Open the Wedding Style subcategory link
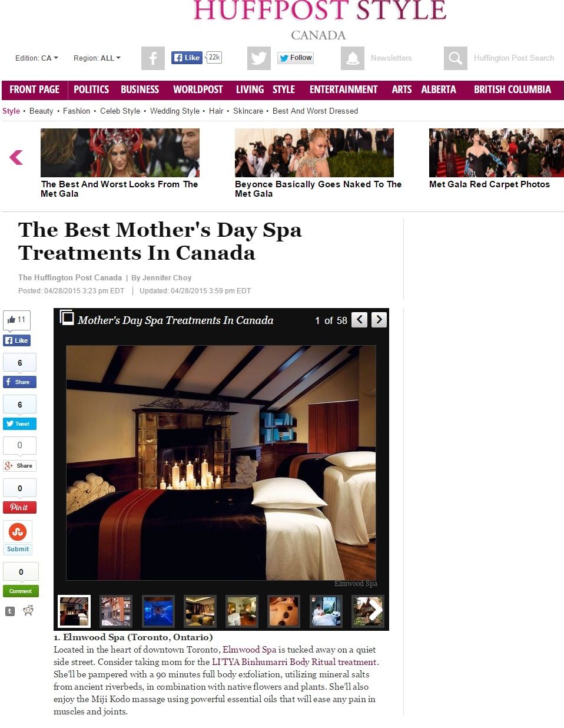The image size is (564, 728). (175, 111)
